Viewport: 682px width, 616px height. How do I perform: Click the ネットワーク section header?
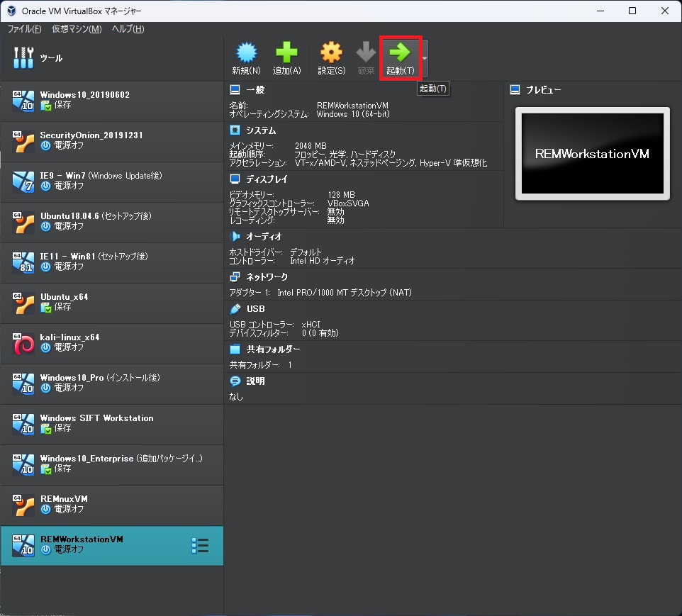(x=267, y=277)
